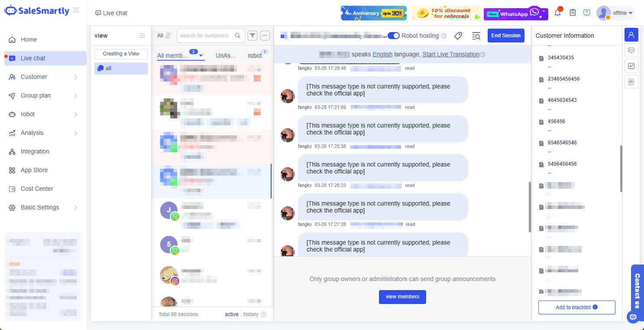This screenshot has width=644, height=330.
Task: Select the customer profile panel icon
Action: [631, 35]
